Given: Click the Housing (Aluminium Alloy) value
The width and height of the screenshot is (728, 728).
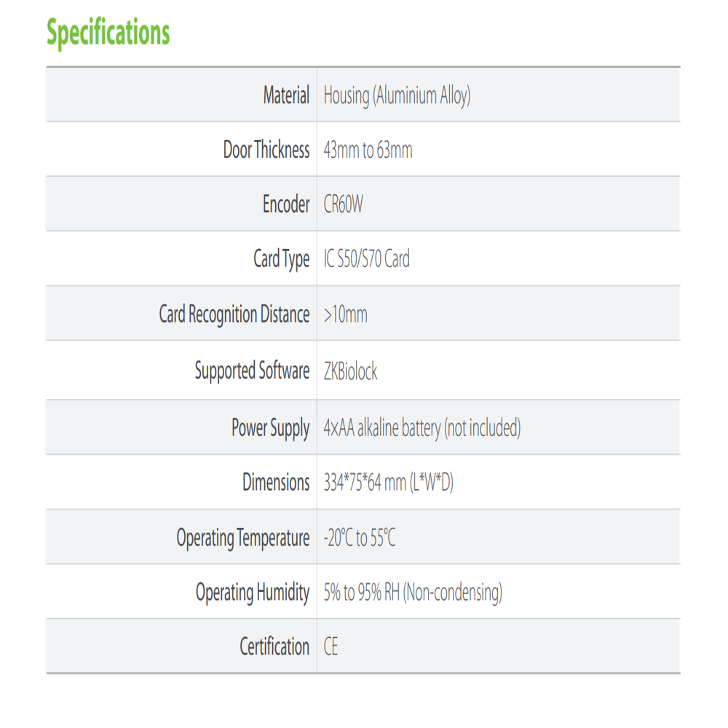Looking at the screenshot, I should [x=397, y=95].
